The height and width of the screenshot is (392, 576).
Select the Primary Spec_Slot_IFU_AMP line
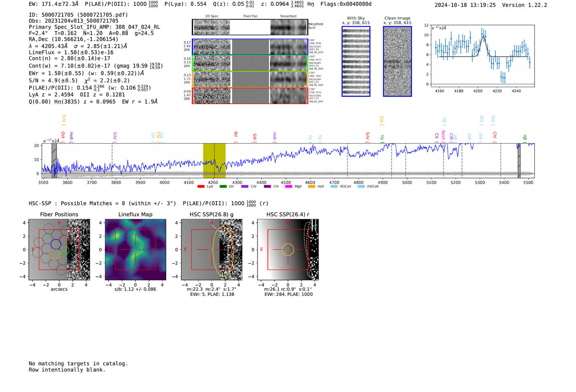(94, 27)
